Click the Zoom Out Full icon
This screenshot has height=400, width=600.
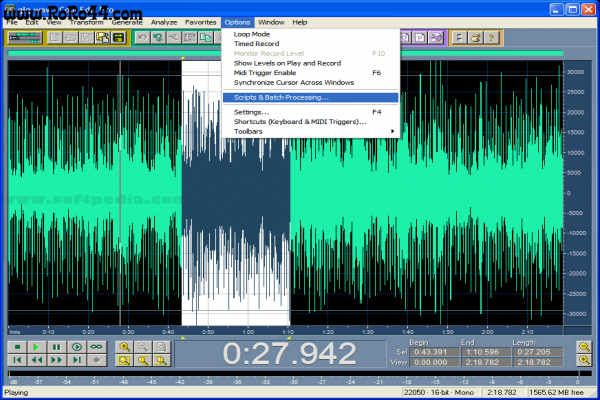coord(162,347)
